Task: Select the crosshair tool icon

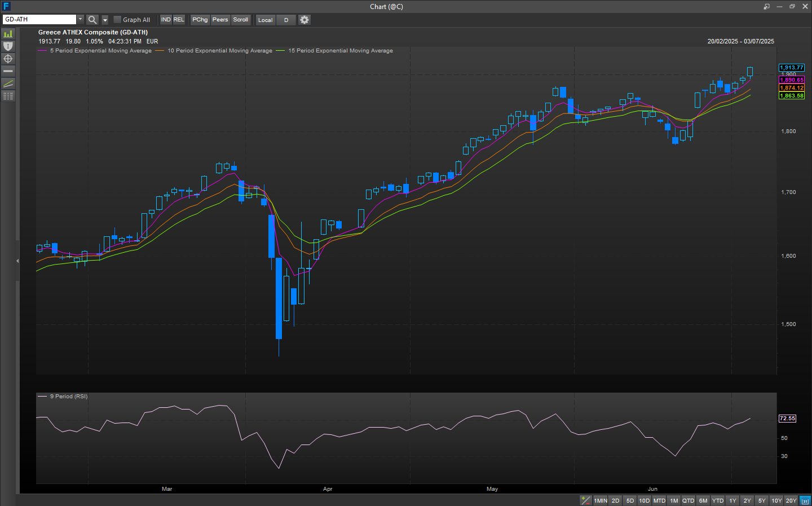Action: [x=8, y=59]
